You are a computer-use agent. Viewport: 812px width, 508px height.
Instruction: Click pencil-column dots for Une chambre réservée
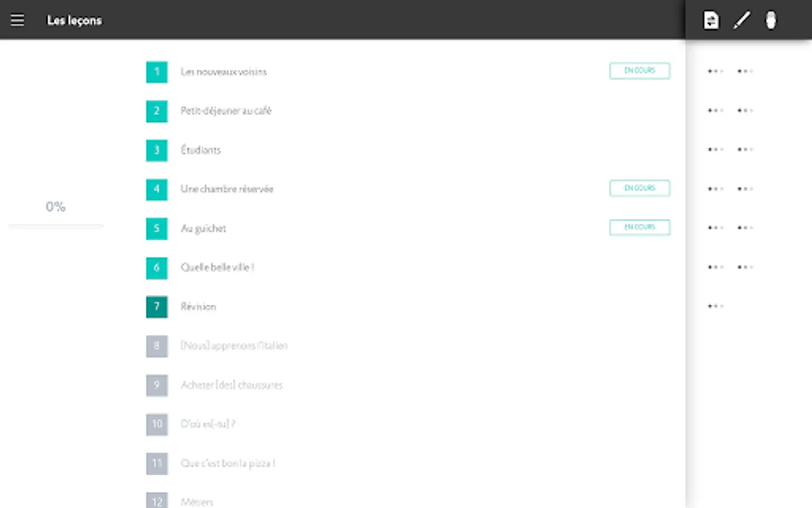pyautogui.click(x=745, y=189)
